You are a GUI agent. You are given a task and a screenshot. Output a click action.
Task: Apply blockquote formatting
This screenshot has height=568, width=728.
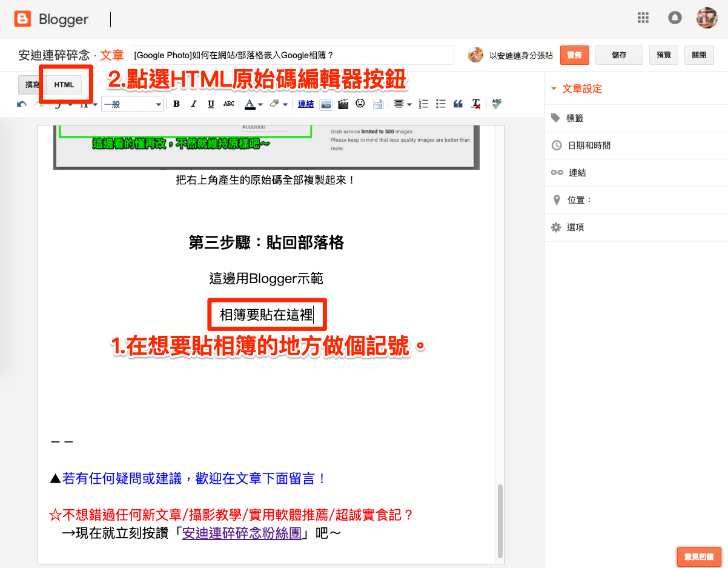[458, 104]
